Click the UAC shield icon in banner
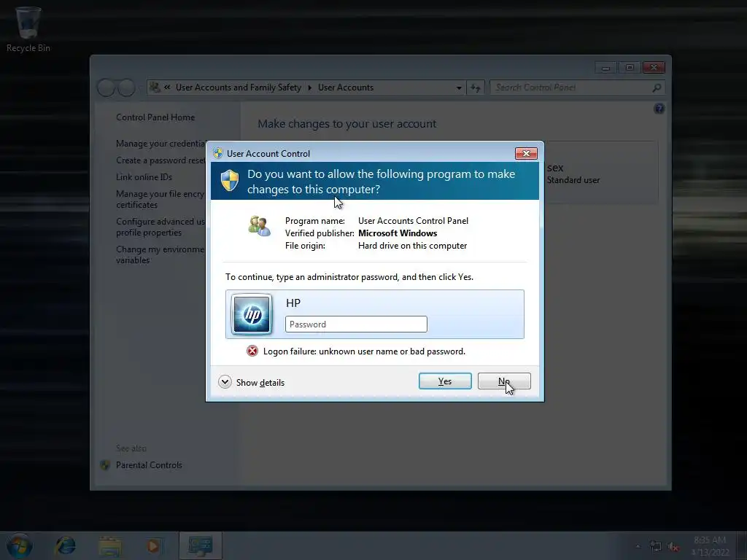This screenshot has height=560, width=747. click(x=230, y=181)
